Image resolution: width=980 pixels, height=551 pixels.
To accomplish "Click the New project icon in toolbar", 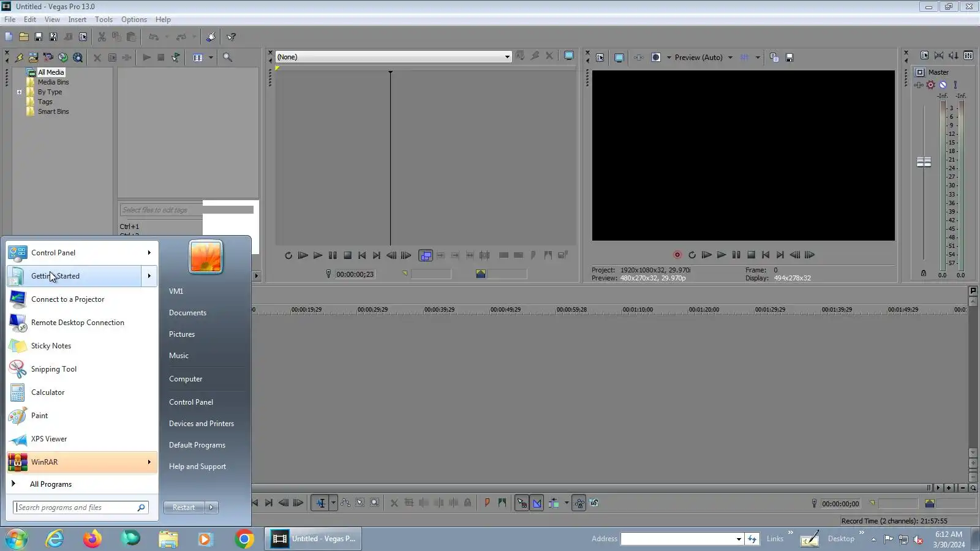I will point(9,37).
